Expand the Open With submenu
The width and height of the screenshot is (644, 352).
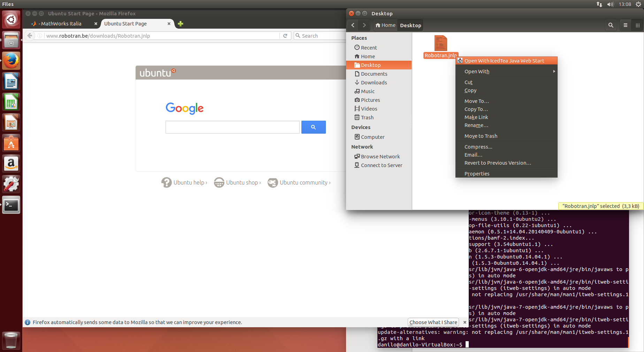506,71
